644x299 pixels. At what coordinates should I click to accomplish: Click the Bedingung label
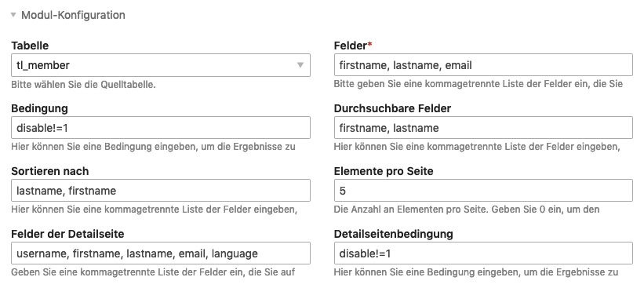39,108
